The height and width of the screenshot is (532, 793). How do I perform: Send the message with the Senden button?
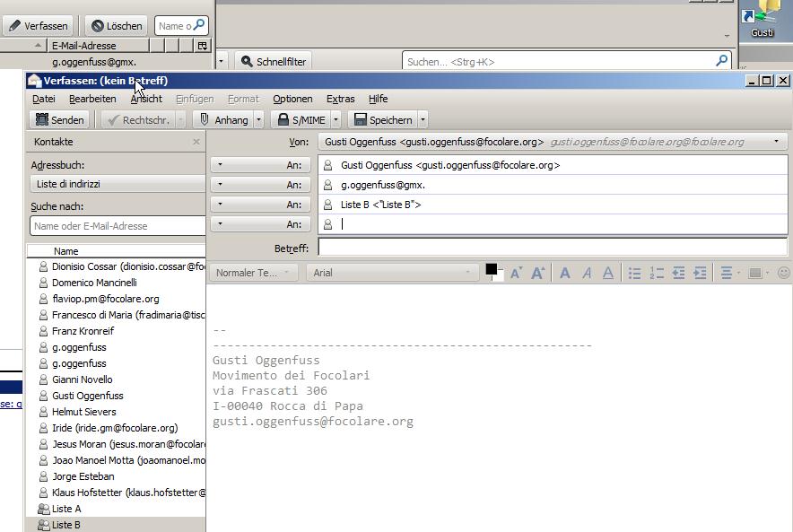[60, 120]
